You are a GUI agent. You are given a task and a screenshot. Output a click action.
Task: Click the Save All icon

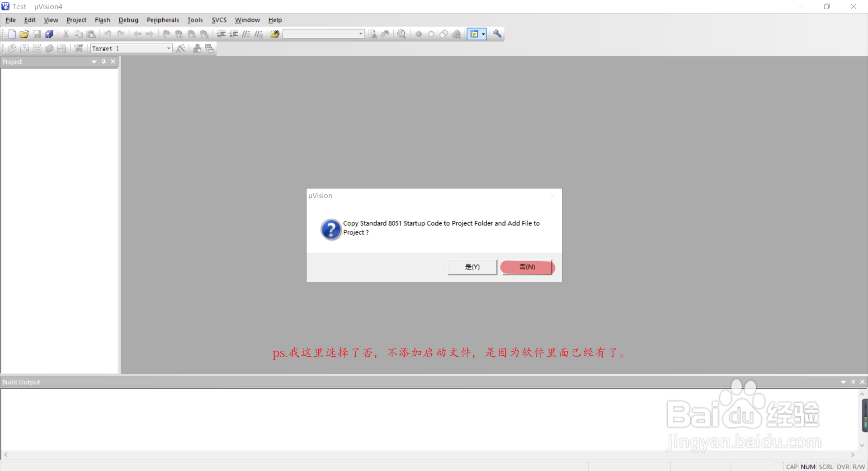pyautogui.click(x=49, y=34)
